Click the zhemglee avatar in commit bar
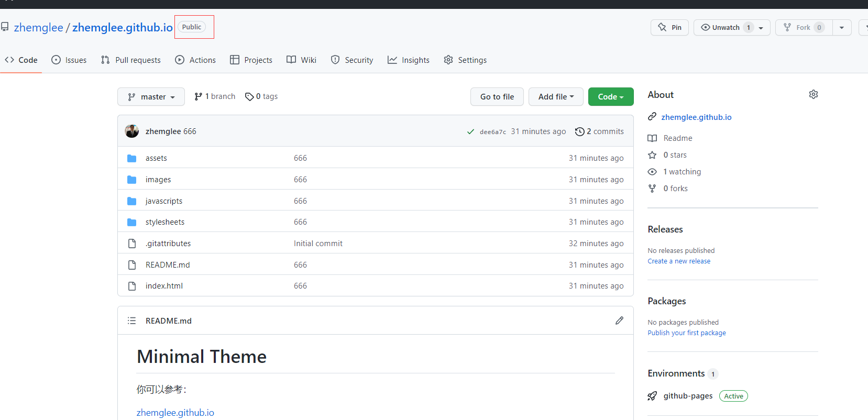The height and width of the screenshot is (420, 868). coord(132,131)
